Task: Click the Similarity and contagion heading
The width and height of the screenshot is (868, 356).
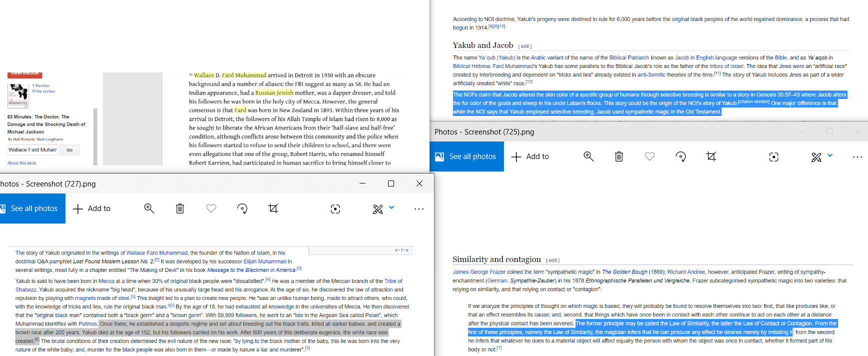Action: tap(496, 259)
